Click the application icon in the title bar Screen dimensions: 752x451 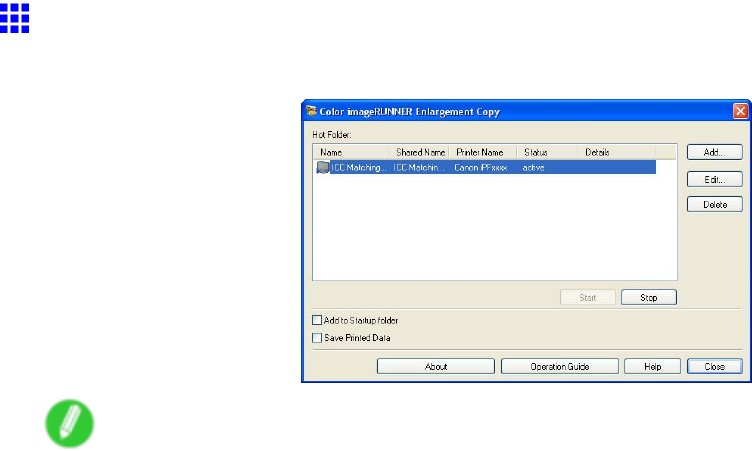[x=311, y=111]
